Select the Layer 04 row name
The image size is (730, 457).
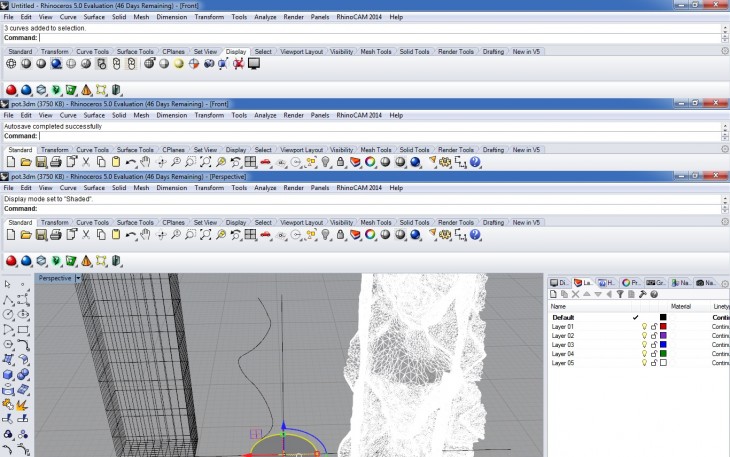click(563, 354)
